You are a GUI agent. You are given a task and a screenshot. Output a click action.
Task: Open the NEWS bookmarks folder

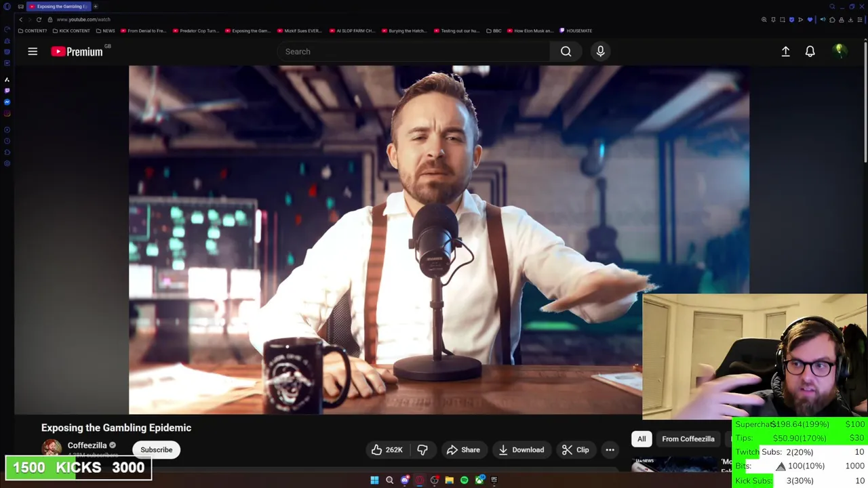point(105,30)
